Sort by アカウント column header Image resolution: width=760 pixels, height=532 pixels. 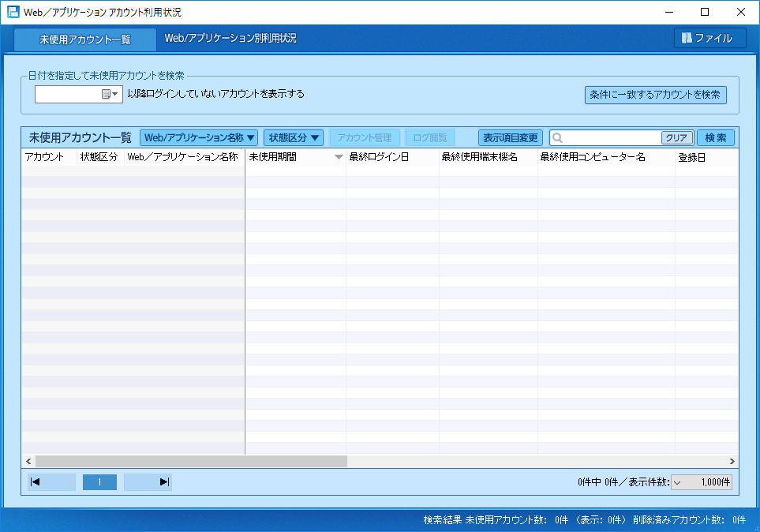coord(48,157)
